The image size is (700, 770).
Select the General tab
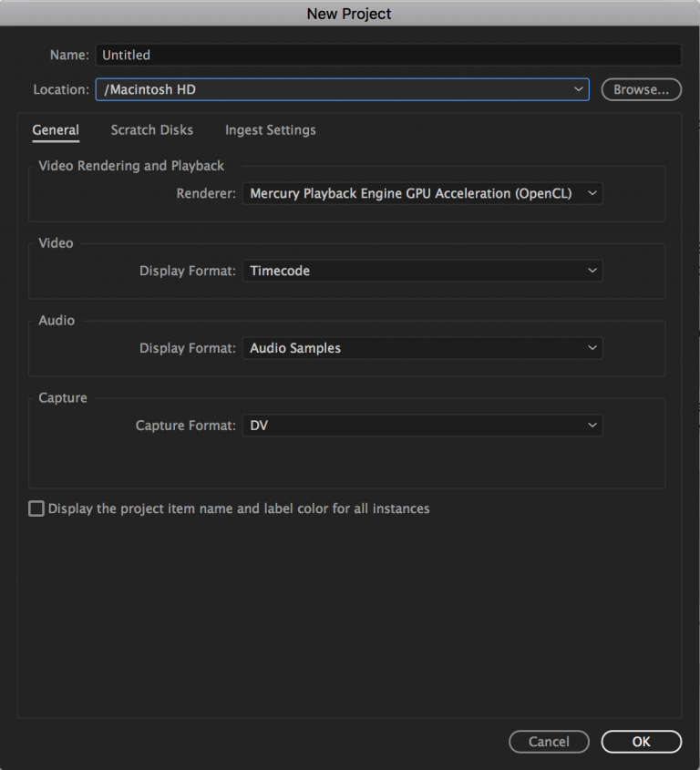pyautogui.click(x=56, y=130)
